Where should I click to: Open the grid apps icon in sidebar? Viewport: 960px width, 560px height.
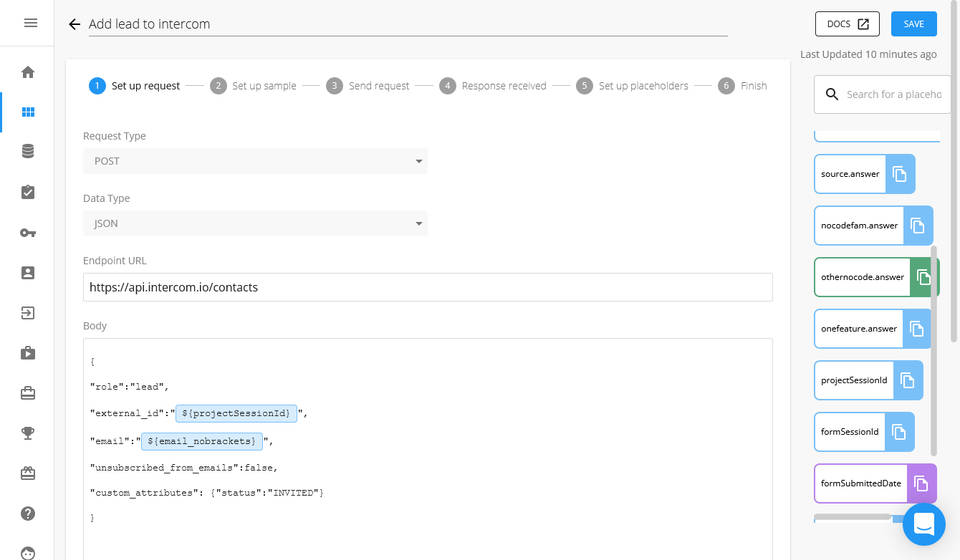pyautogui.click(x=28, y=112)
